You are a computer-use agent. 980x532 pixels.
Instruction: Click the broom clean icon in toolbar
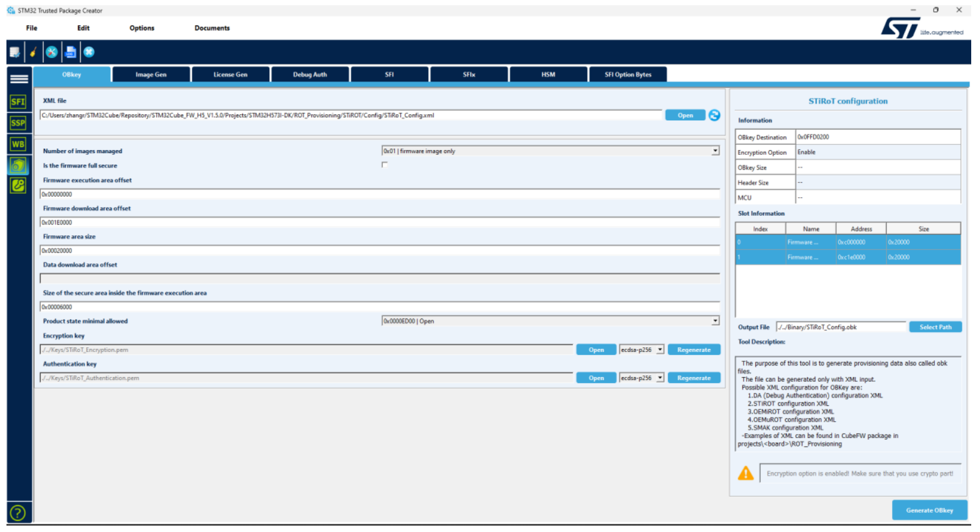33,52
